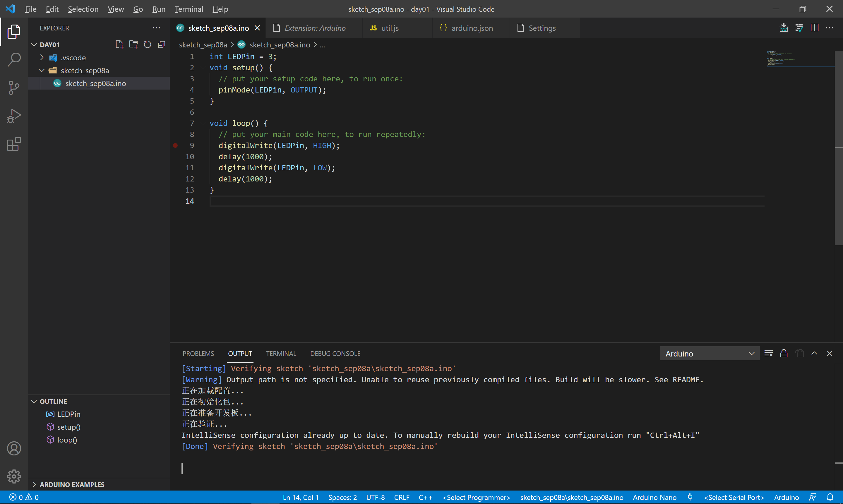The height and width of the screenshot is (504, 843).
Task: Click the Arduino Upload icon
Action: (784, 28)
